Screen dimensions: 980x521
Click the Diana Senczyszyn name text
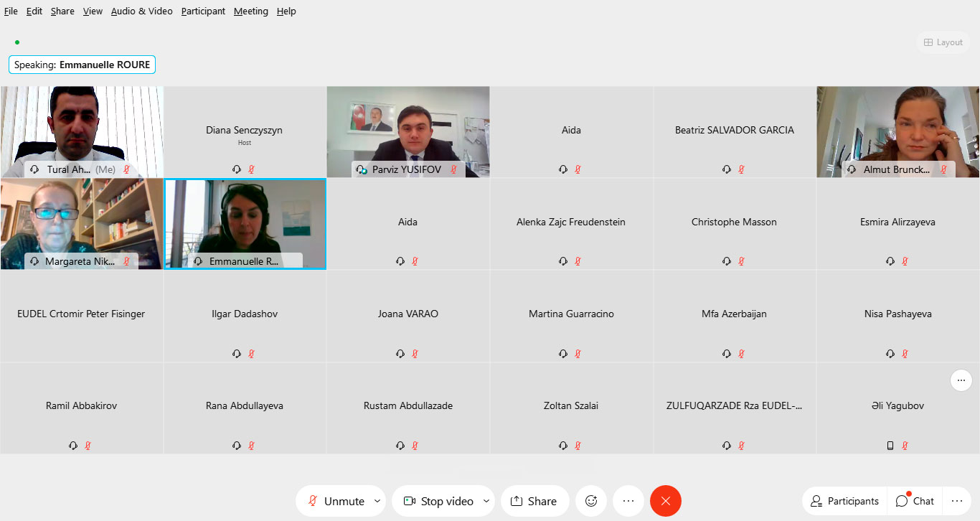click(245, 130)
